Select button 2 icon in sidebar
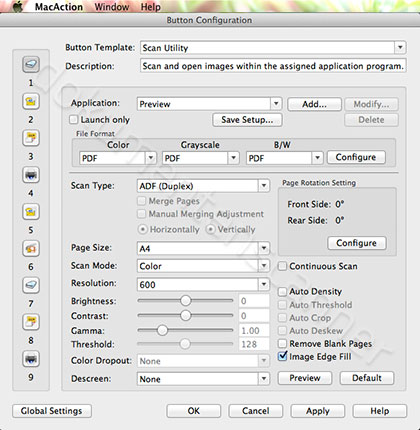This screenshot has width=420, height=430. tap(31, 101)
